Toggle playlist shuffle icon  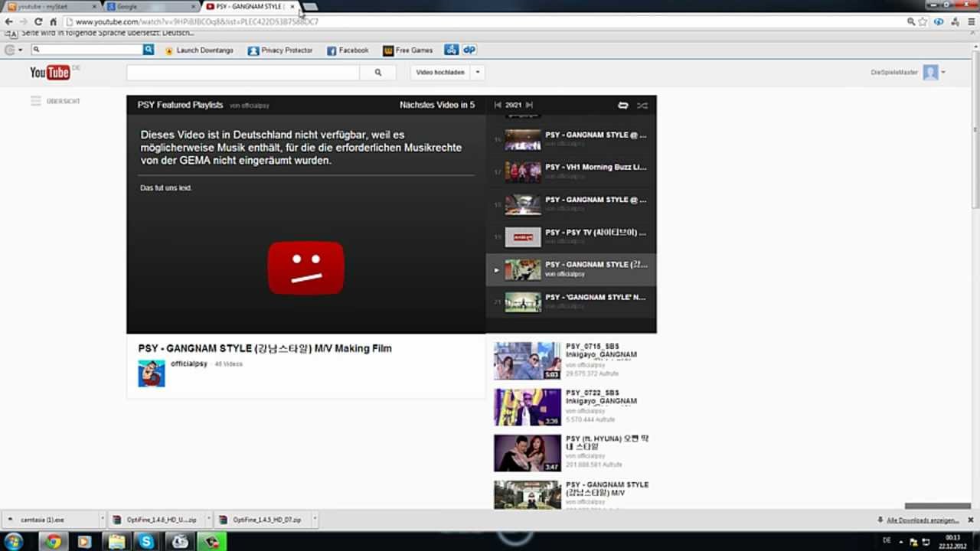pyautogui.click(x=642, y=105)
